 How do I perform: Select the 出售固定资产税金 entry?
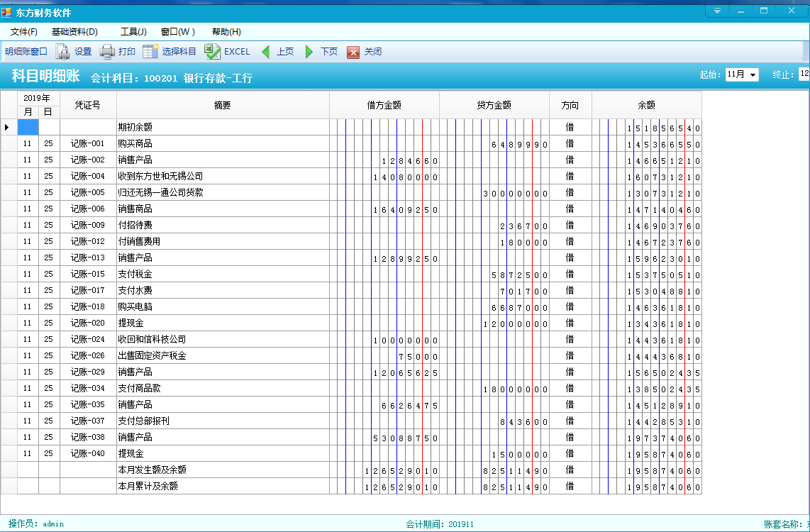tap(223, 356)
